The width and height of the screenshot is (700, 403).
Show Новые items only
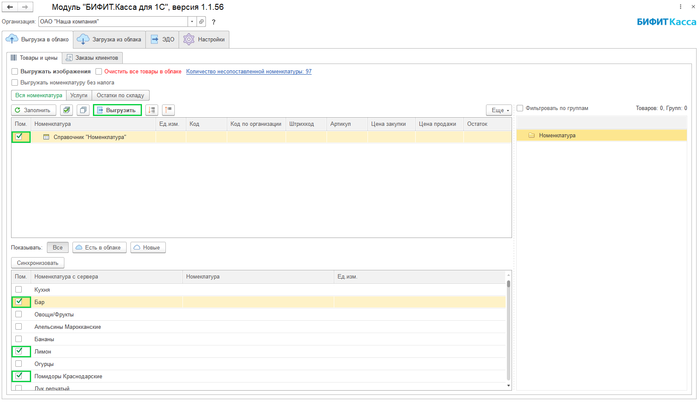[x=148, y=247]
